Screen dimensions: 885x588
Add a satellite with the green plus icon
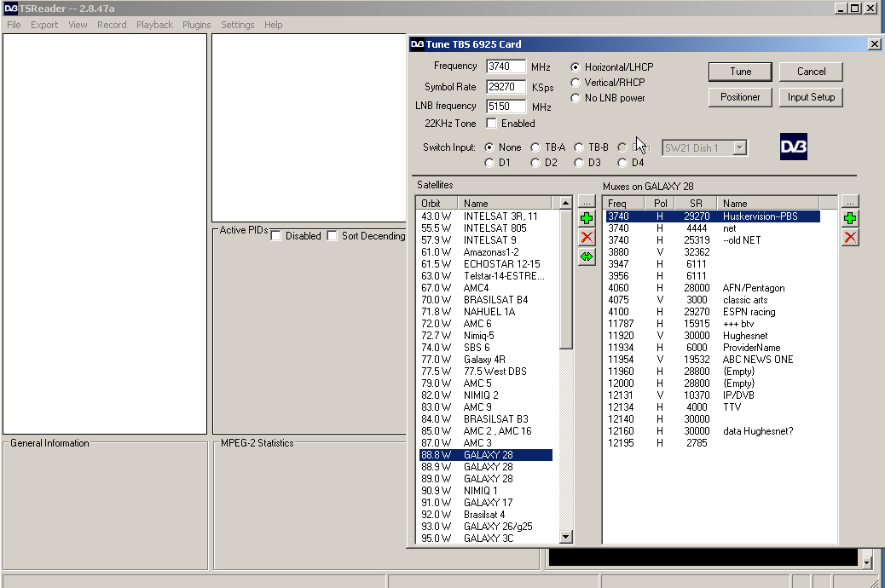coord(587,218)
